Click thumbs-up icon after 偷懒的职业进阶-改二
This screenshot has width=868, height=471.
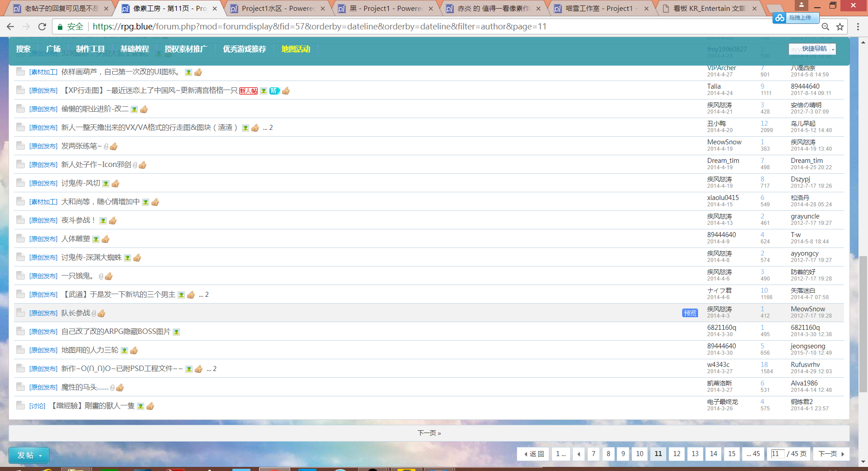144,109
